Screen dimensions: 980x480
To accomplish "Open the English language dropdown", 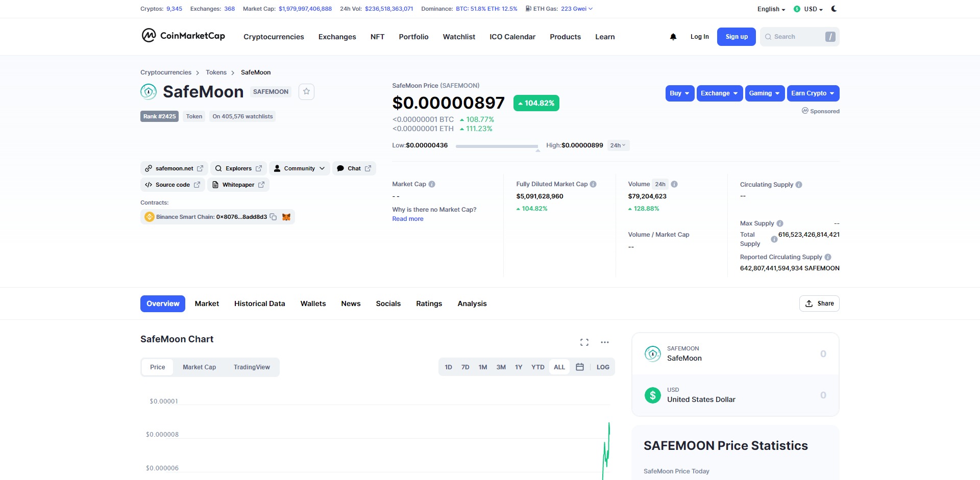I will click(x=771, y=9).
